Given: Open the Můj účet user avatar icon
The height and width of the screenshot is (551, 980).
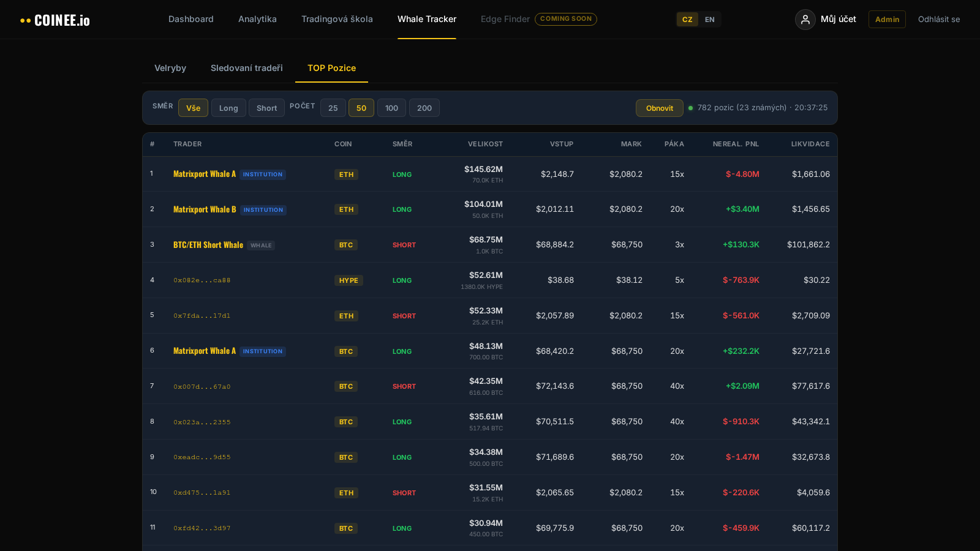Looking at the screenshot, I should pyautogui.click(x=805, y=19).
